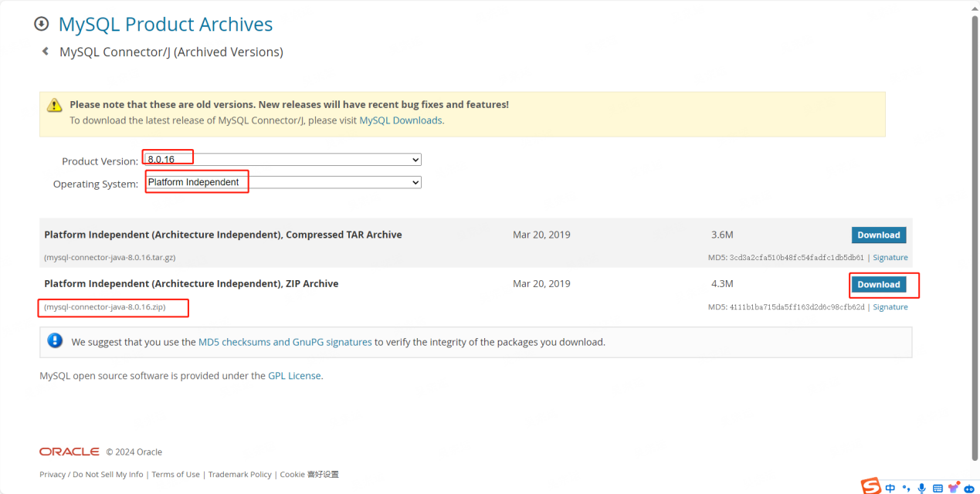Screen dimensions: 980x494
Task: Click the 3.6M file size value
Action: click(723, 235)
